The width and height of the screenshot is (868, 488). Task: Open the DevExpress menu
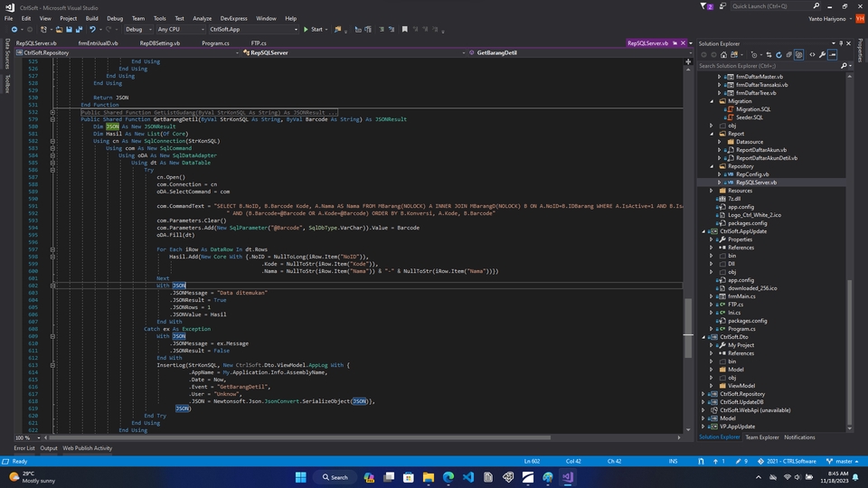click(233, 18)
